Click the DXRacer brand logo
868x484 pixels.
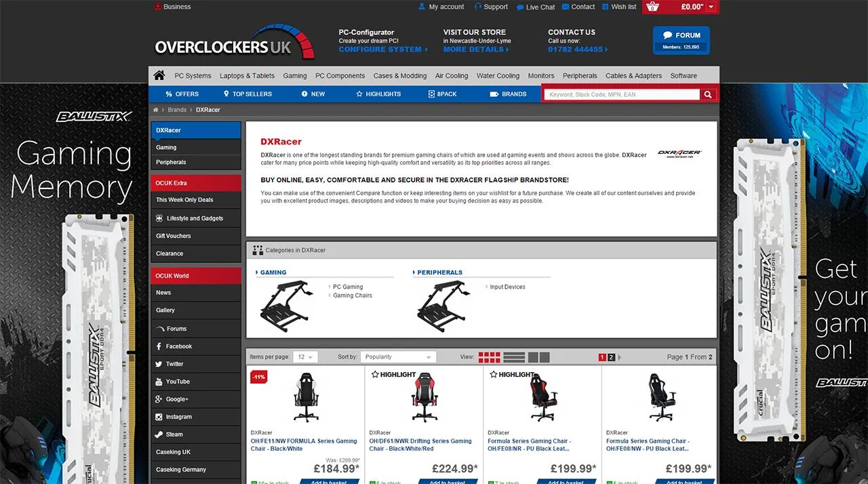[x=679, y=154]
